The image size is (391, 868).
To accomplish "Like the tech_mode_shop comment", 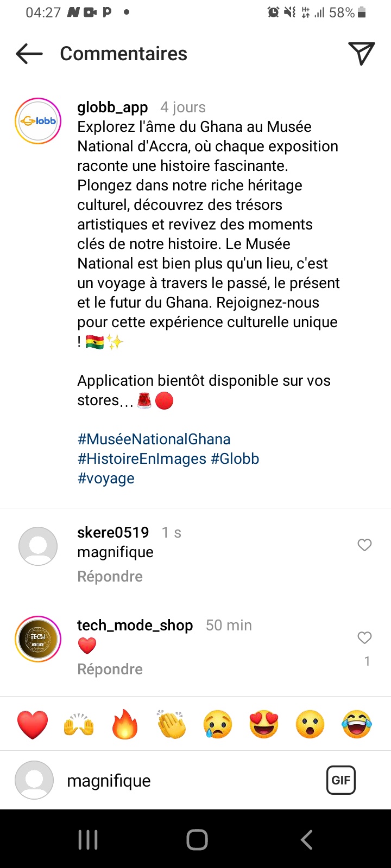I will (364, 638).
